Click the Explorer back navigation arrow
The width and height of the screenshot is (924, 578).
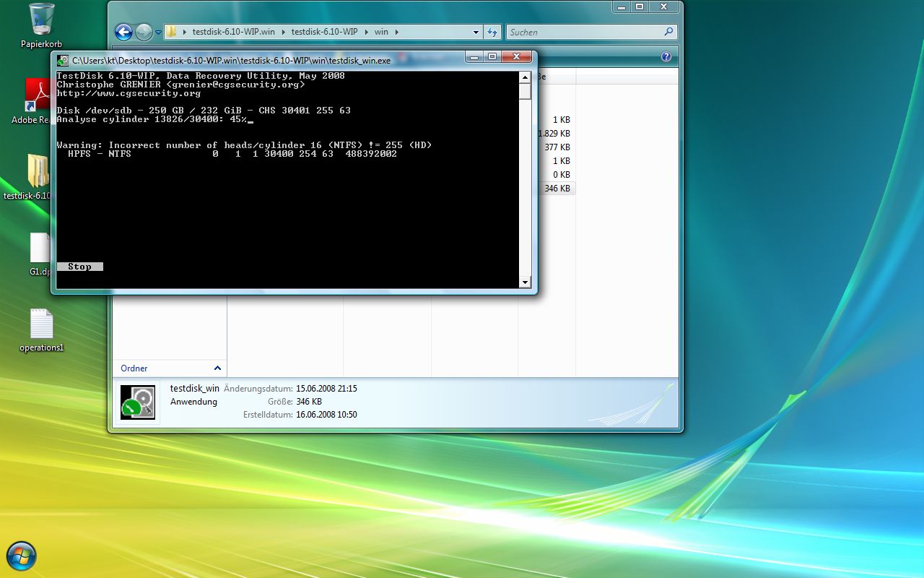click(123, 32)
